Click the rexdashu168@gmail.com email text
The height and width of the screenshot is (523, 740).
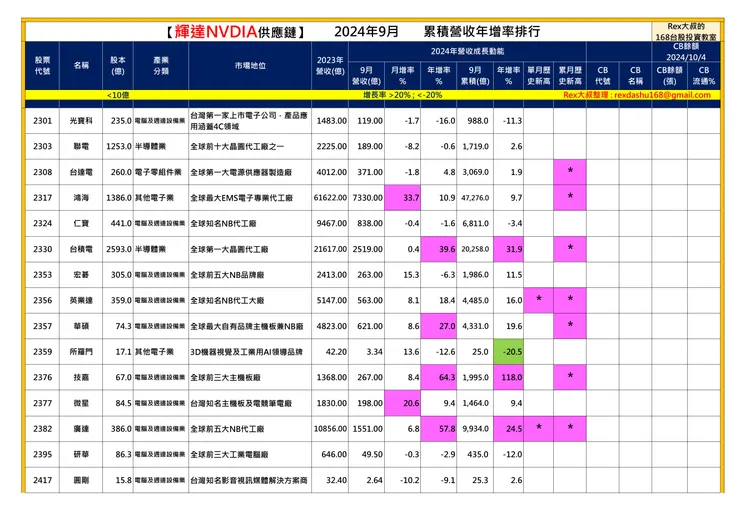(662, 95)
